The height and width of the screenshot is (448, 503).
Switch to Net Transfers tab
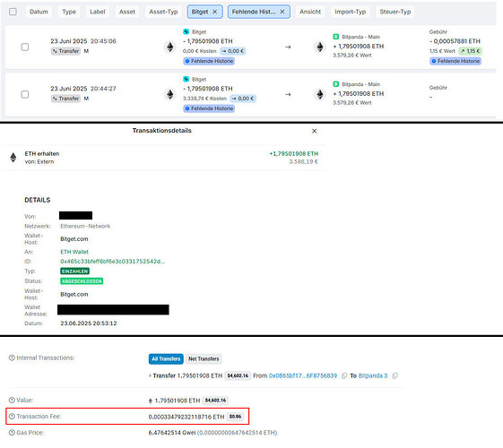tap(204, 359)
